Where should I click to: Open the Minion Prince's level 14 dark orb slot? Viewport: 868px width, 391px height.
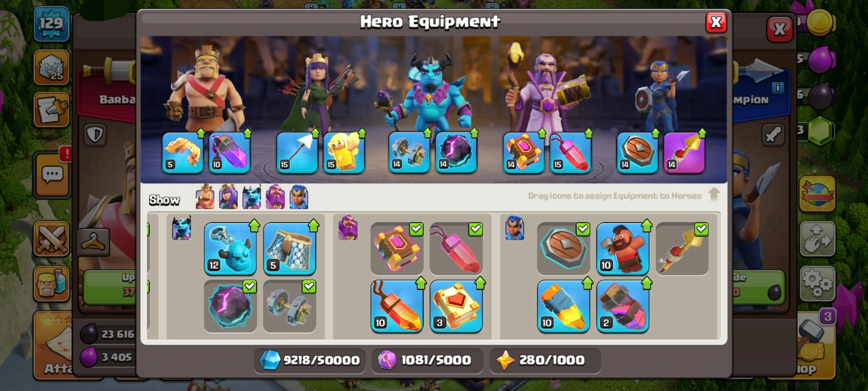(x=456, y=152)
